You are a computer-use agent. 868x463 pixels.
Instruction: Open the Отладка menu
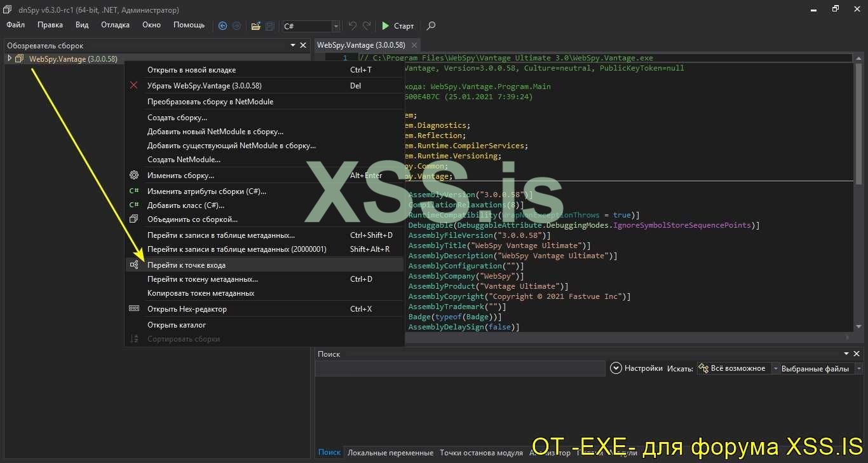coord(115,25)
